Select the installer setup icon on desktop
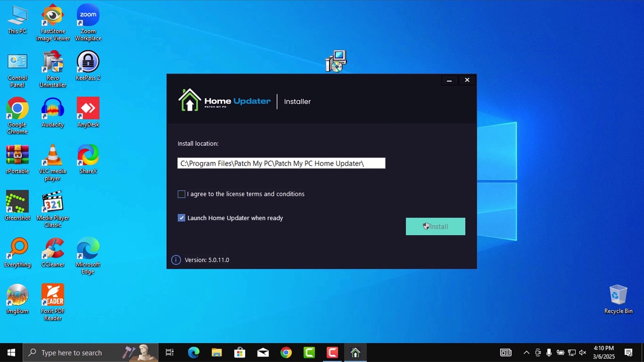 point(336,61)
